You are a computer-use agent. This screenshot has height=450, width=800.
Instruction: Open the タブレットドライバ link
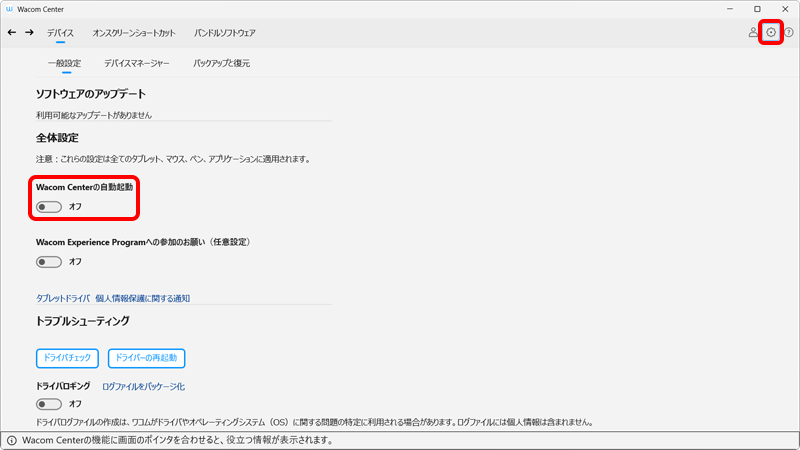tap(63, 298)
